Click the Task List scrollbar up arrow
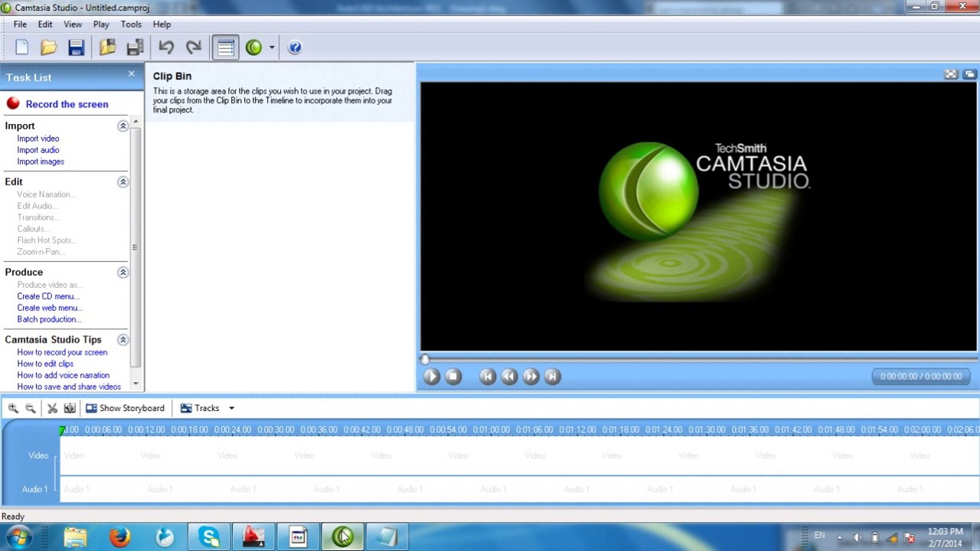Viewport: 980px width, 551px height. 136,122
